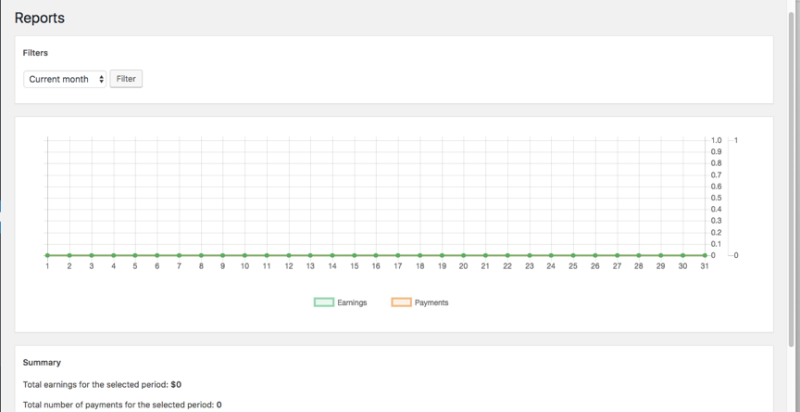Screen dimensions: 800x412
Task: Click the data point at day 23
Action: click(530, 255)
